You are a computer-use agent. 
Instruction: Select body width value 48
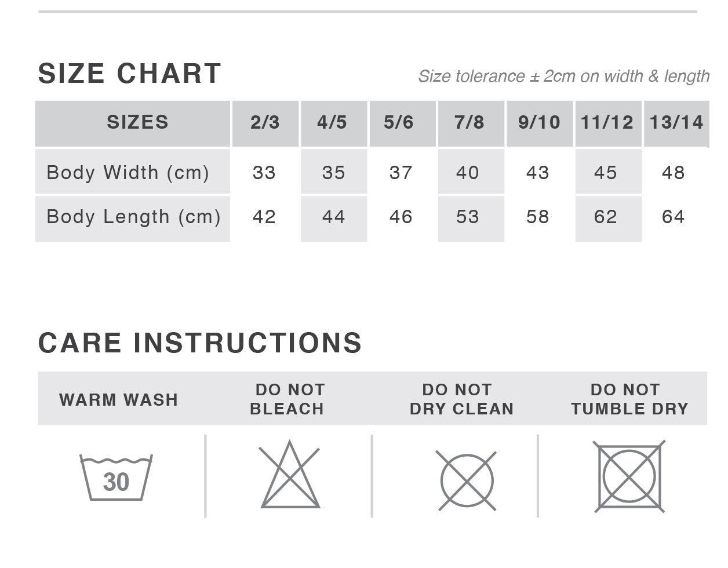(673, 173)
